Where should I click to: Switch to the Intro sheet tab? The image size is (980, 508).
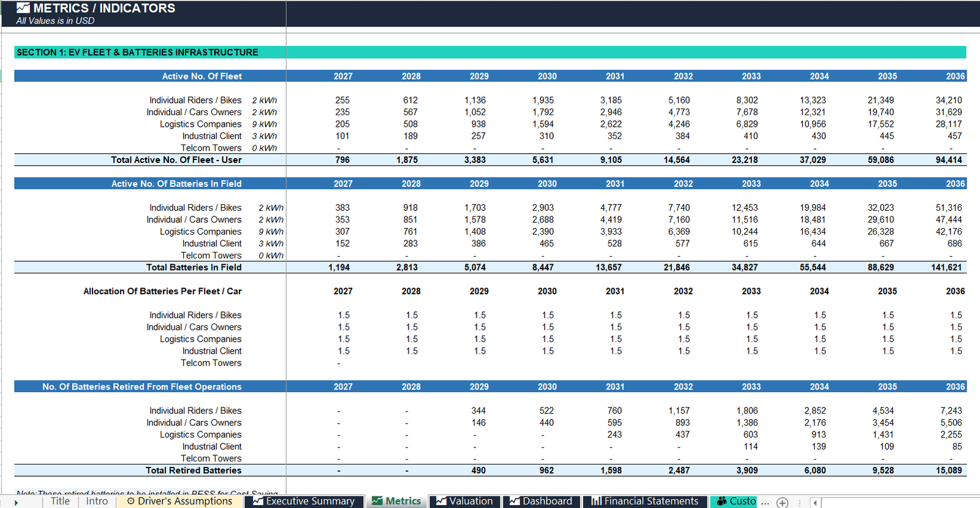[97, 501]
